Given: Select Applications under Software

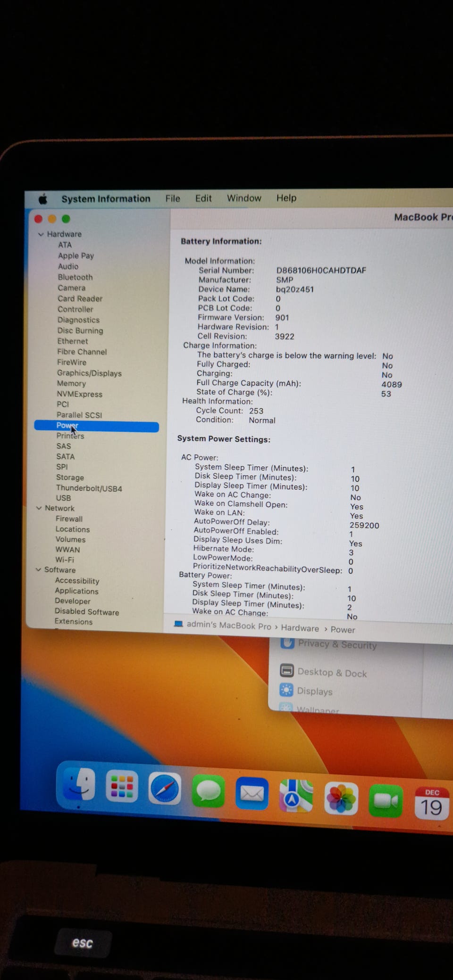Looking at the screenshot, I should pyautogui.click(x=77, y=591).
